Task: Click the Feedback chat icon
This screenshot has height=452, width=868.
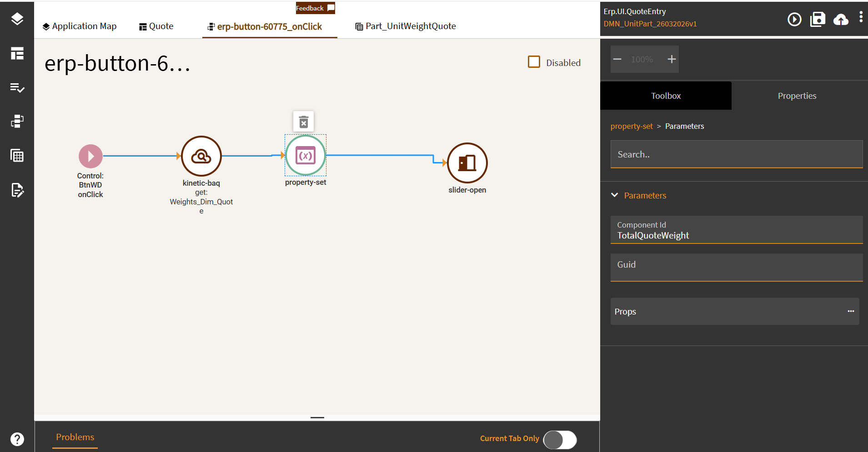Action: point(331,8)
